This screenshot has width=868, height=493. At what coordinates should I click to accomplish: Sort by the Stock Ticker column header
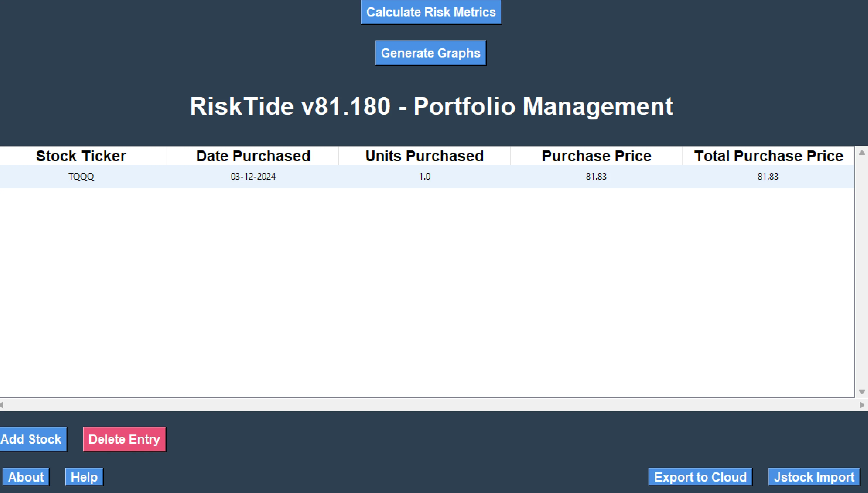(81, 156)
